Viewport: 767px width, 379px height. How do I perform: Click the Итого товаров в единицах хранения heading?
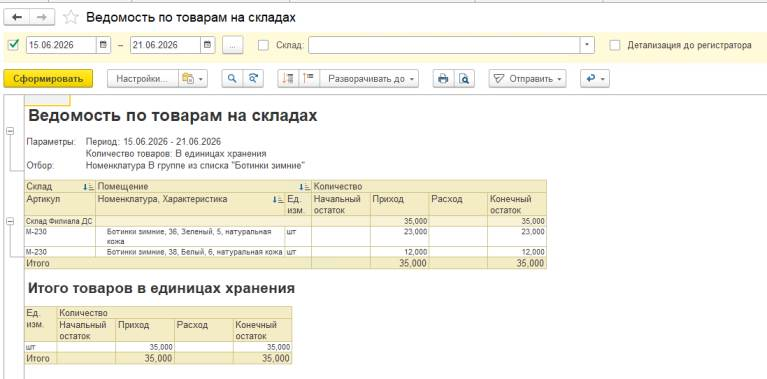pos(161,289)
